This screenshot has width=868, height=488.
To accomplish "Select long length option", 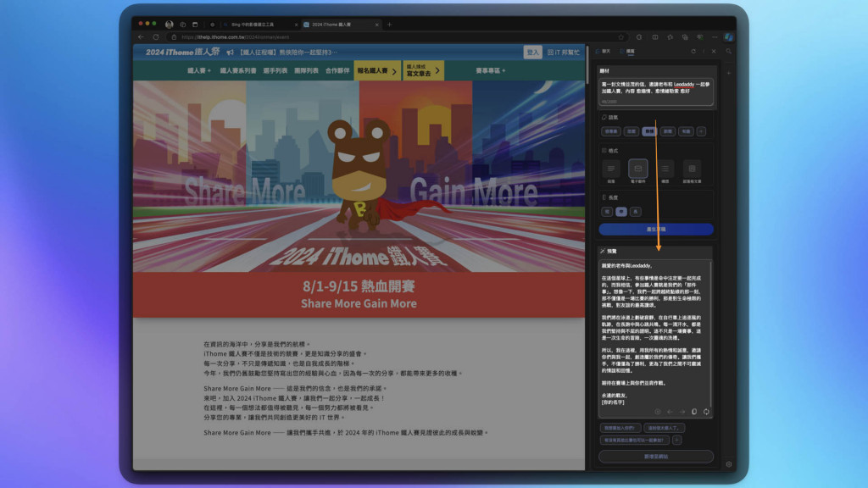I will tap(636, 211).
